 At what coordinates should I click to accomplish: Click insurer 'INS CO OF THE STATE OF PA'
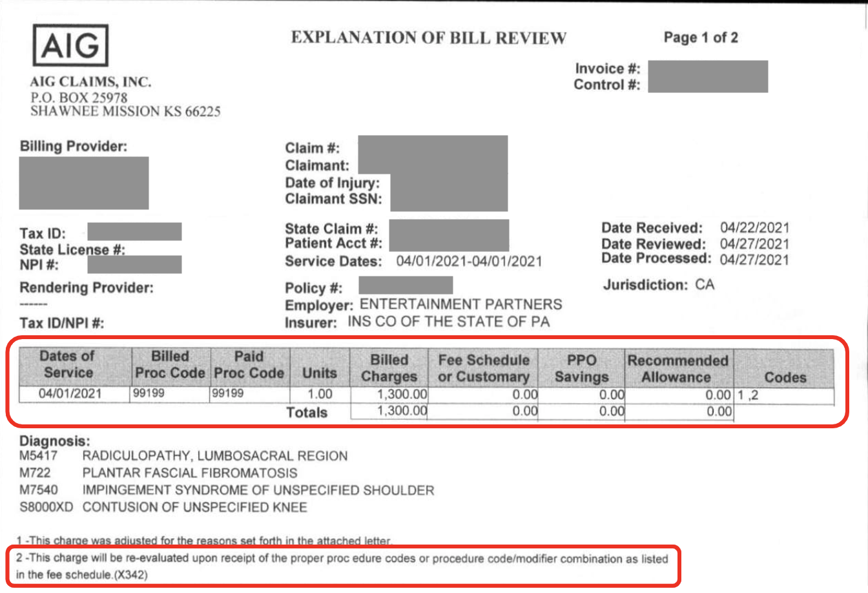[449, 321]
